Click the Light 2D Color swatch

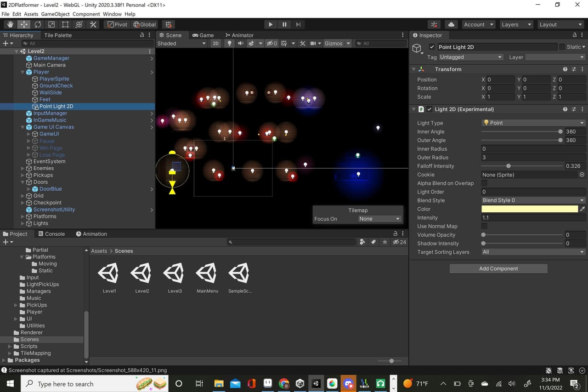click(x=530, y=209)
